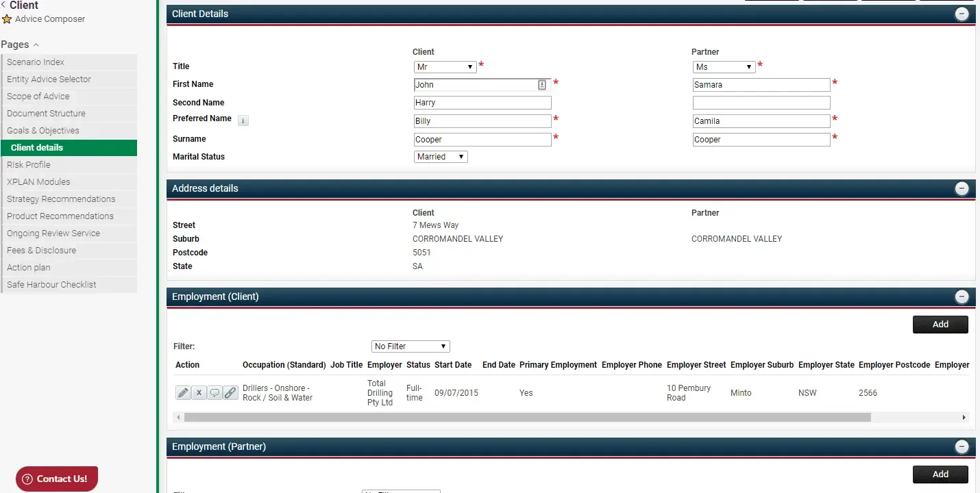Click the Preferred Name info icon
The height and width of the screenshot is (493, 980).
(x=243, y=121)
